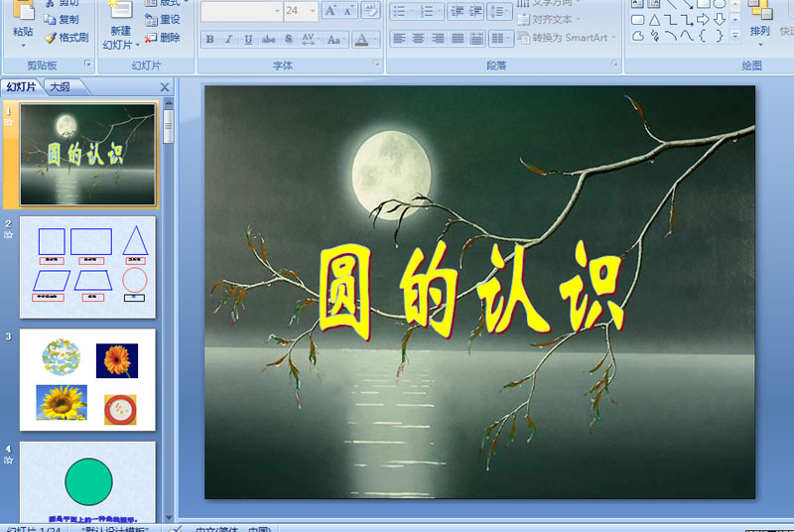Open the Line Spacing dropdown
Screen dimensions: 794x532
point(499,11)
